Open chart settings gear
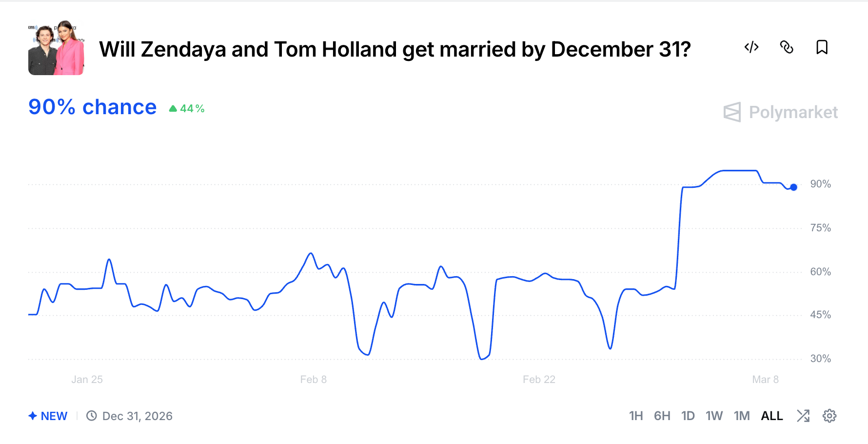This screenshot has width=868, height=444. 829,416
